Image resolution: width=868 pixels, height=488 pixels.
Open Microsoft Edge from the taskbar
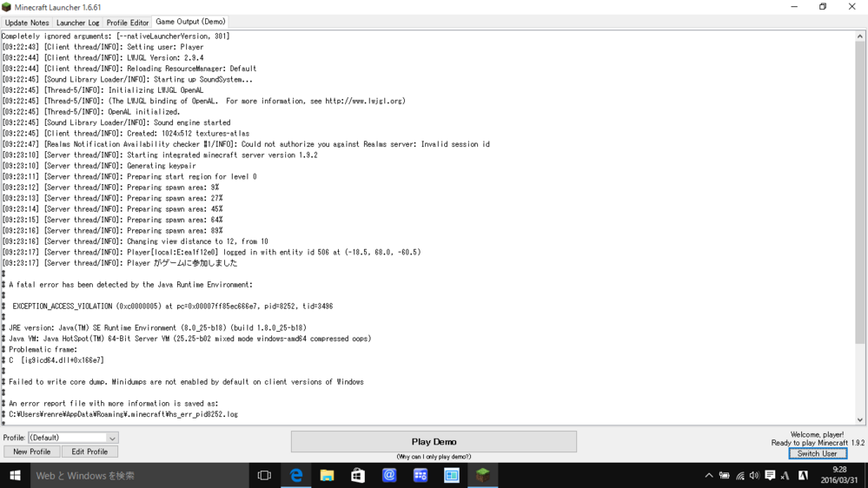click(296, 475)
